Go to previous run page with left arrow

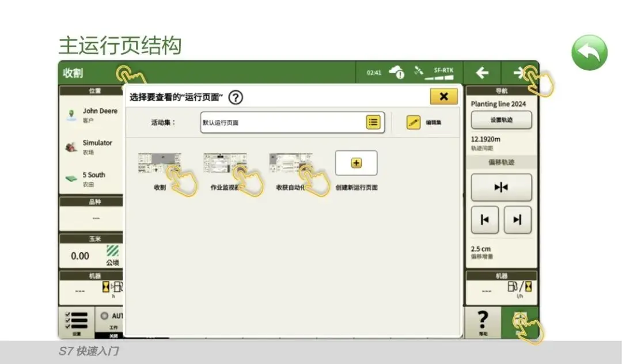tap(482, 73)
